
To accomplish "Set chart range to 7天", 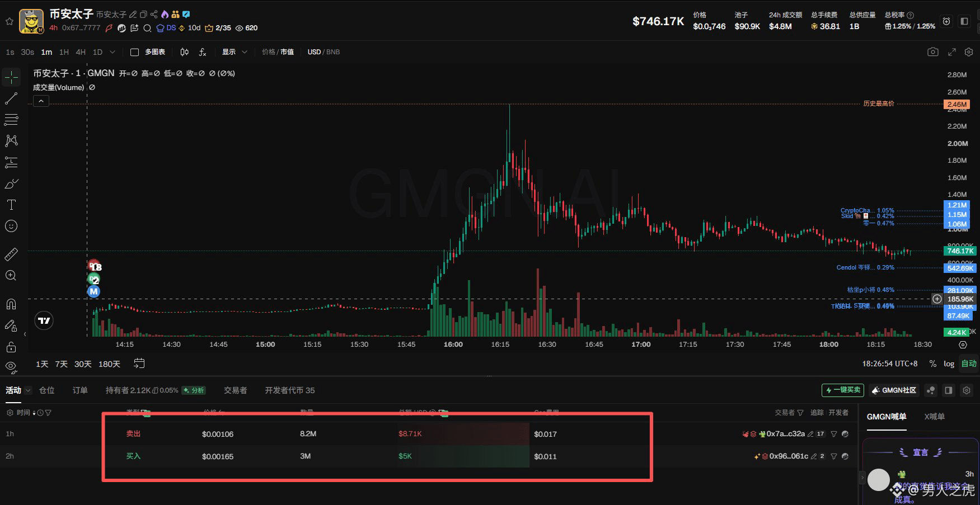I will coord(61,364).
